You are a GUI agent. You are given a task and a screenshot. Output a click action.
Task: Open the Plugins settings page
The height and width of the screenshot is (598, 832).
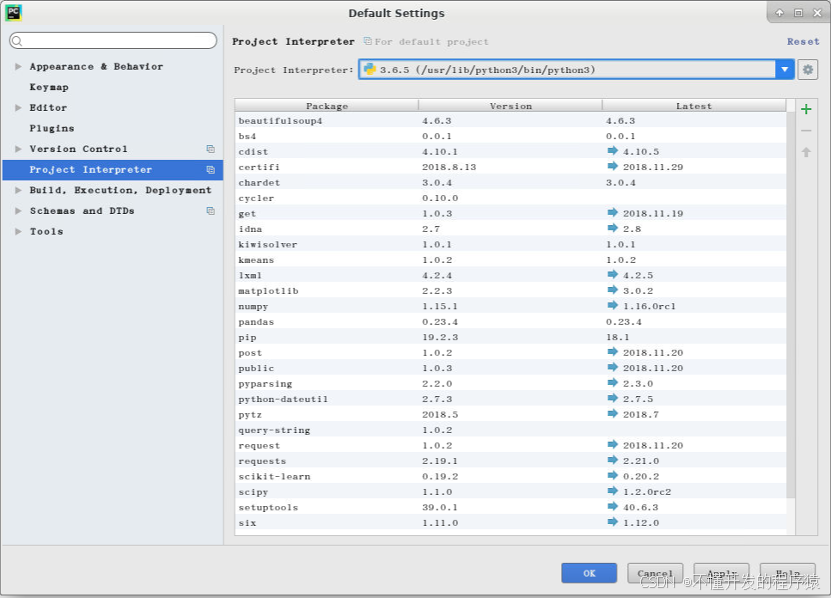pos(51,128)
